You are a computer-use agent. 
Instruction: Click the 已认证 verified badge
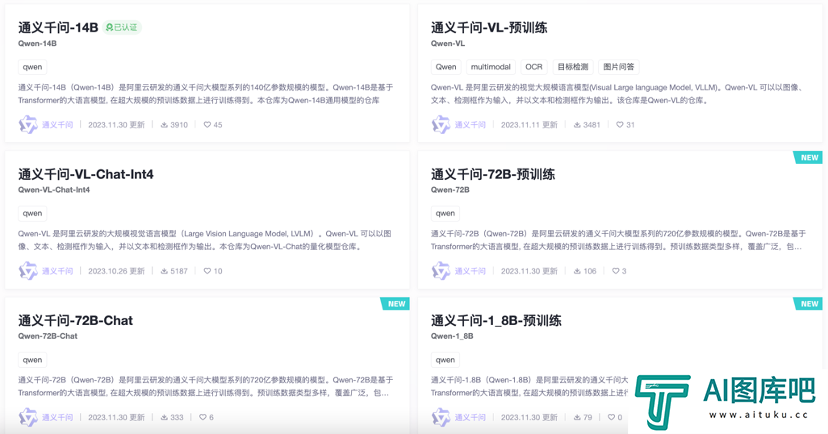point(122,27)
